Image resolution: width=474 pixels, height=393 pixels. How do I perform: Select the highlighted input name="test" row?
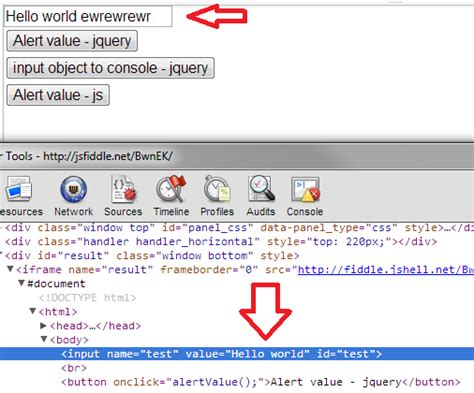pos(237,354)
